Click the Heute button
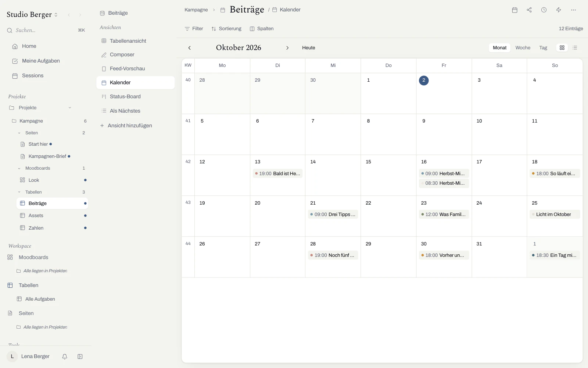588x368 pixels. pyautogui.click(x=309, y=48)
